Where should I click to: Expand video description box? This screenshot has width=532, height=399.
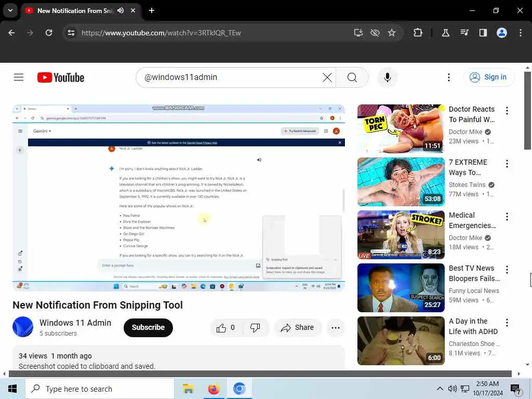click(179, 358)
